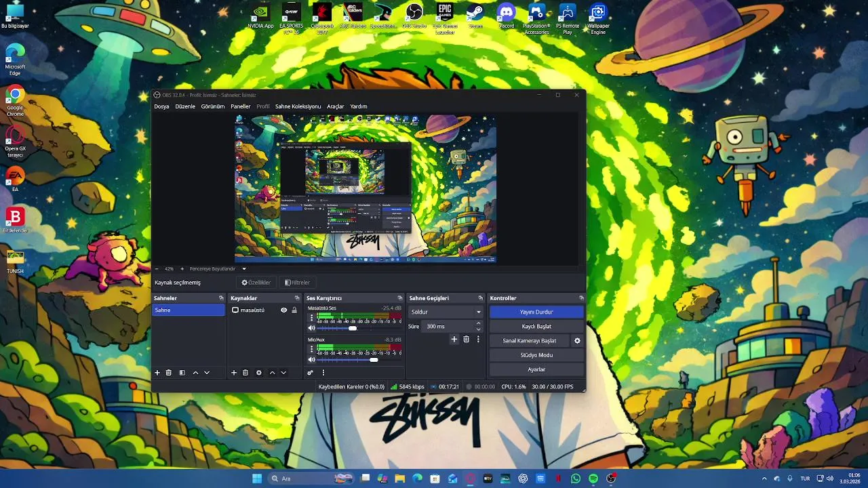Open scene filters icon in Sahneler panel
The height and width of the screenshot is (488, 868).
pos(182,373)
